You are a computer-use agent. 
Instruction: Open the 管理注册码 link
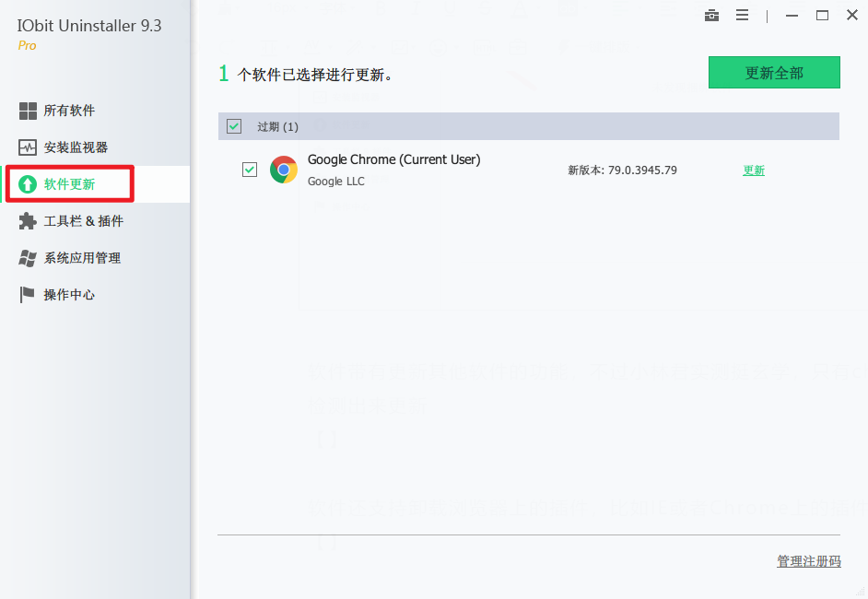[809, 561]
